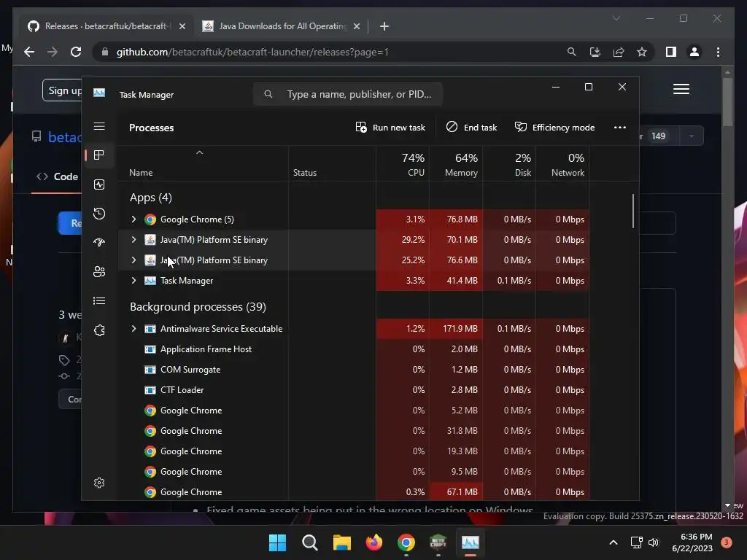
Task: Show hidden system tray icons
Action: (x=613, y=542)
